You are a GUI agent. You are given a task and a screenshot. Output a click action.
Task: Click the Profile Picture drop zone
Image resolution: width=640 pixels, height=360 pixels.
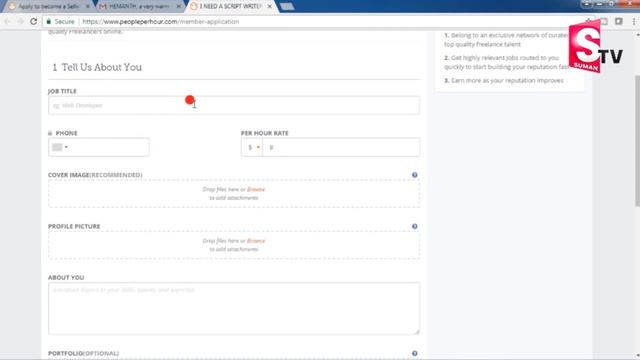pos(234,245)
